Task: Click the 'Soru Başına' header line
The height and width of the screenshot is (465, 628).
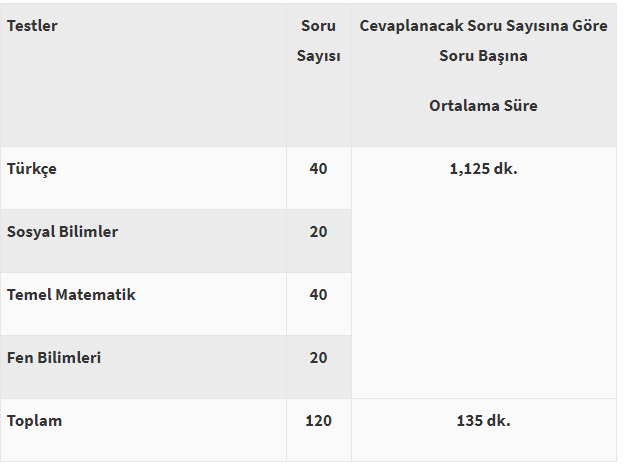Action: pyautogui.click(x=483, y=56)
